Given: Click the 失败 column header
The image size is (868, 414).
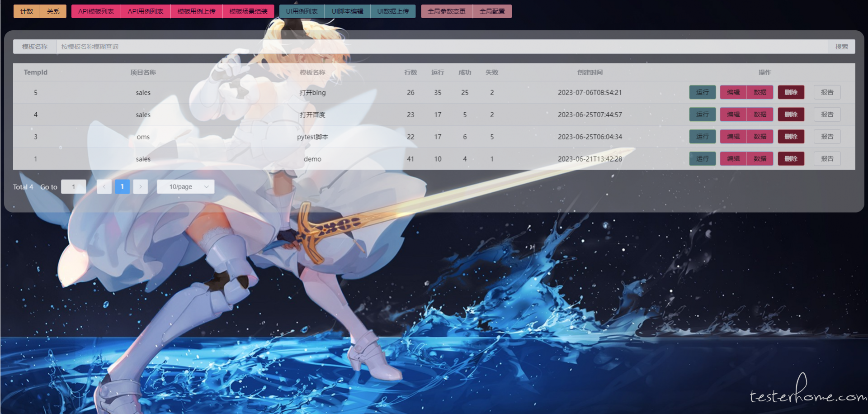Looking at the screenshot, I should click(x=492, y=72).
